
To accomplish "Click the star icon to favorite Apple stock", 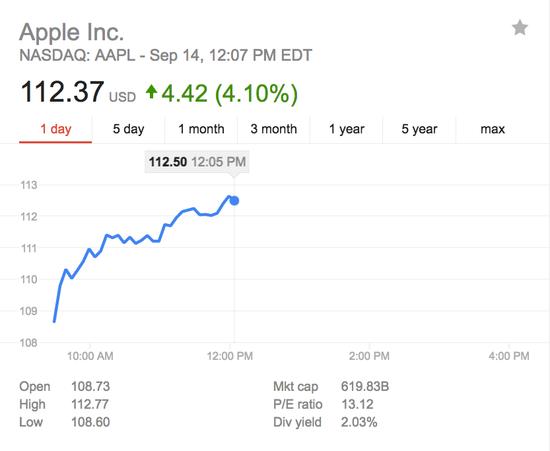I will [x=520, y=28].
